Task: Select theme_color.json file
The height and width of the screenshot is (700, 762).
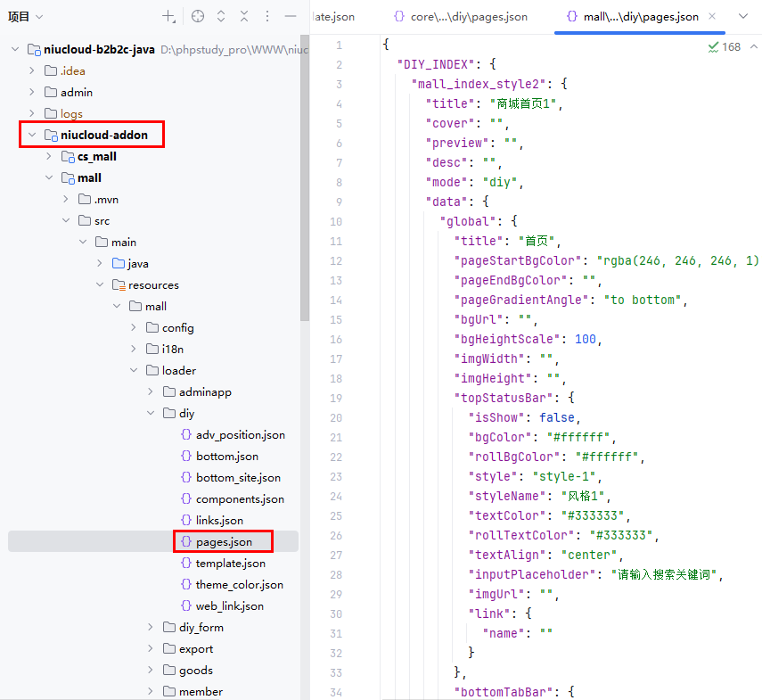Action: click(x=239, y=584)
